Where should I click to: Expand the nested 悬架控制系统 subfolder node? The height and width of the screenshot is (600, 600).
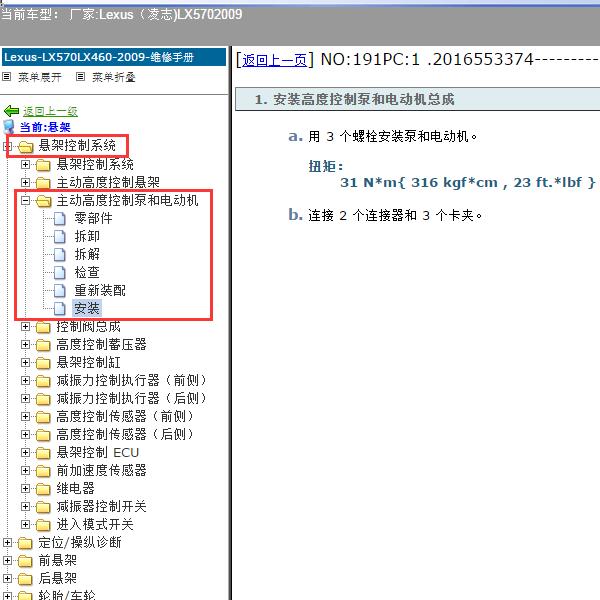25,165
